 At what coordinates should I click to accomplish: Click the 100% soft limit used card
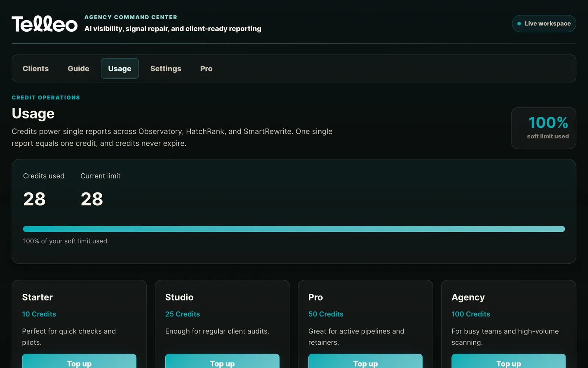(x=544, y=128)
